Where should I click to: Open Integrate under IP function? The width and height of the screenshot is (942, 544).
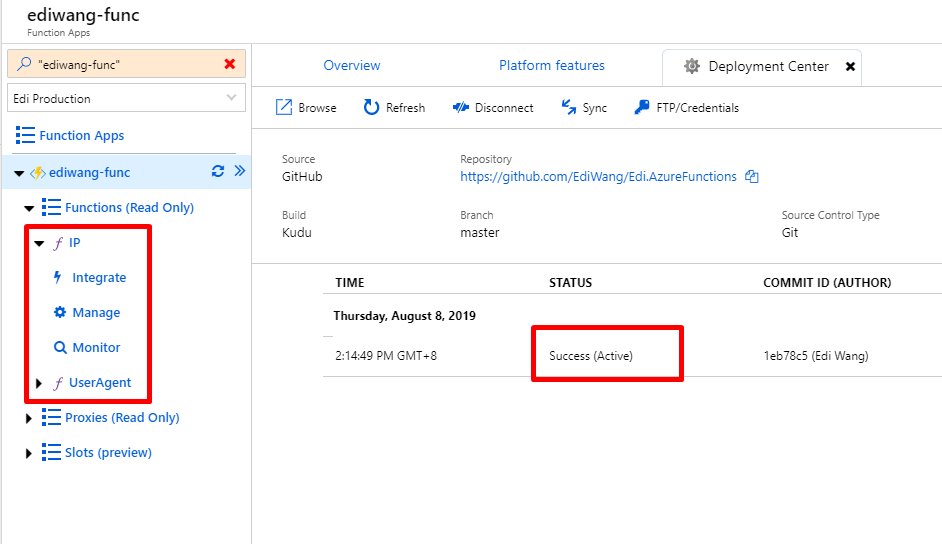(99, 277)
